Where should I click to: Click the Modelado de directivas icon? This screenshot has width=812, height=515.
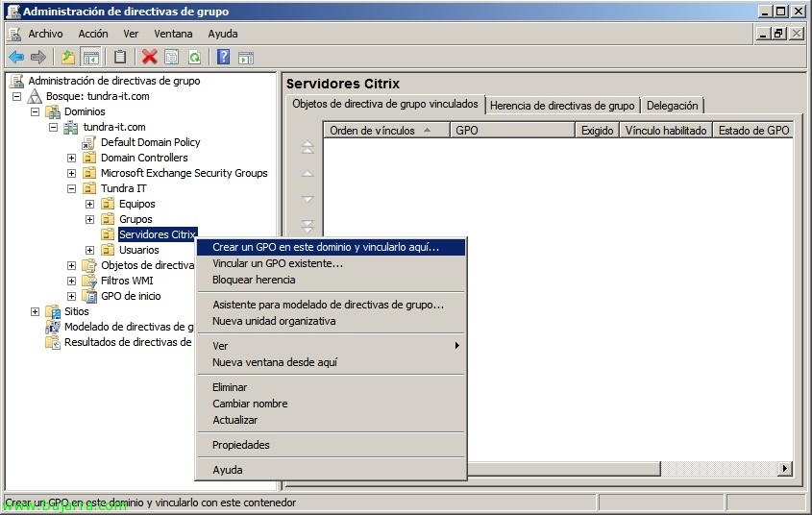tap(53, 327)
